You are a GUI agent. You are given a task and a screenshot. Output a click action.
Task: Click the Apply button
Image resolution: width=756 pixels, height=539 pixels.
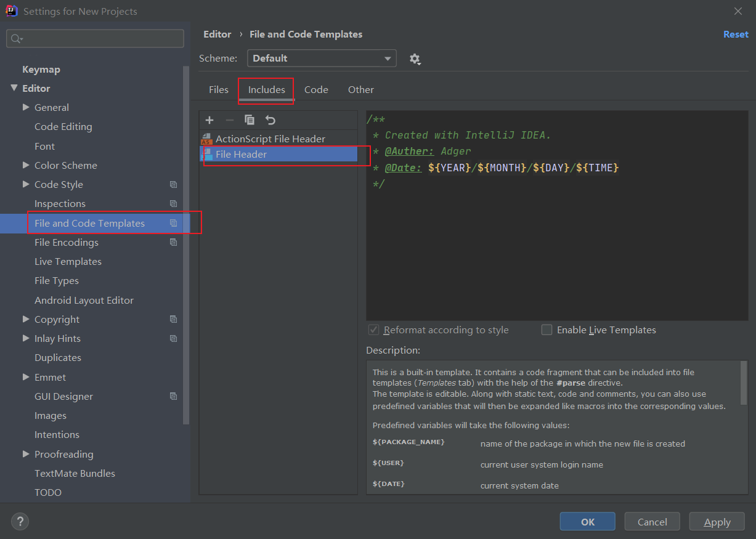(x=717, y=522)
